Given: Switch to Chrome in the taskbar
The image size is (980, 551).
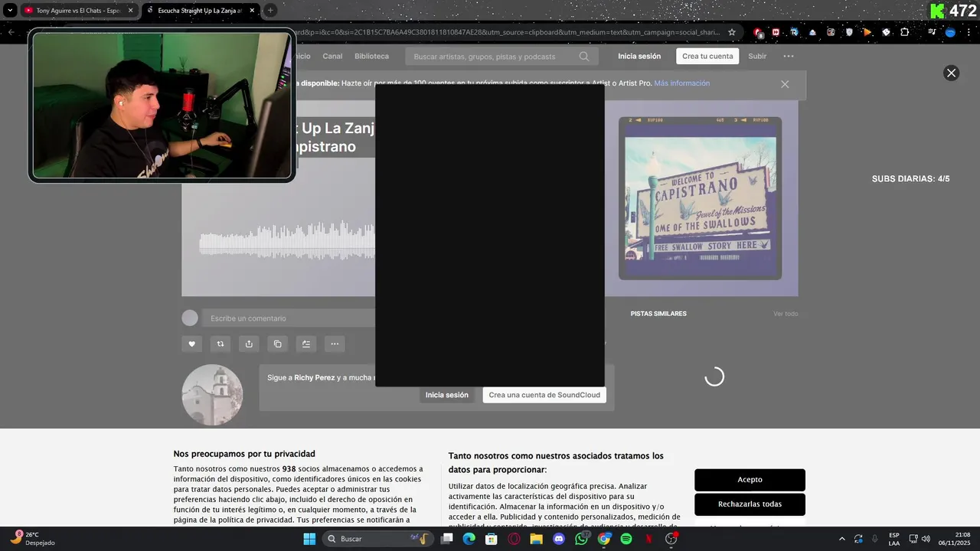Looking at the screenshot, I should 604,539.
